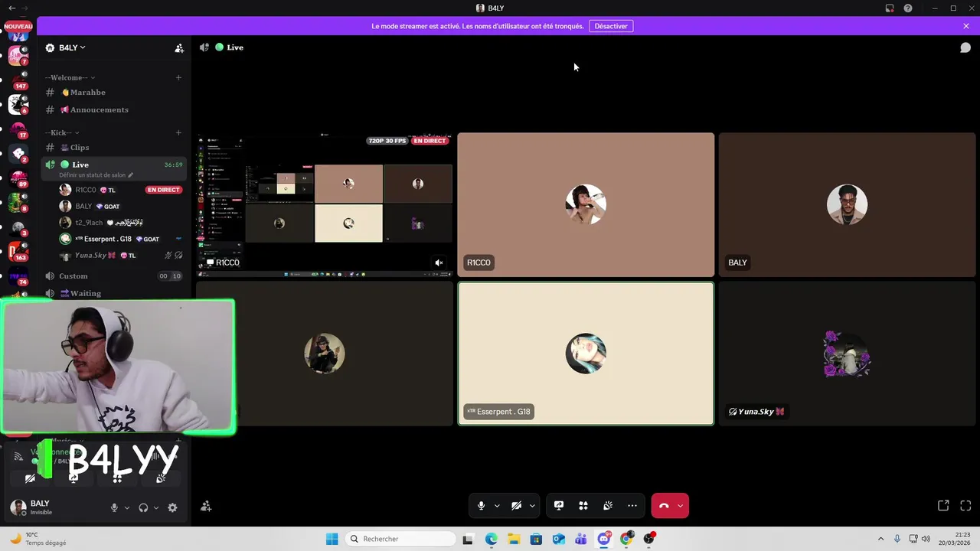Open server with 89 badge in sidebar
The width and height of the screenshot is (980, 551).
coord(18,178)
